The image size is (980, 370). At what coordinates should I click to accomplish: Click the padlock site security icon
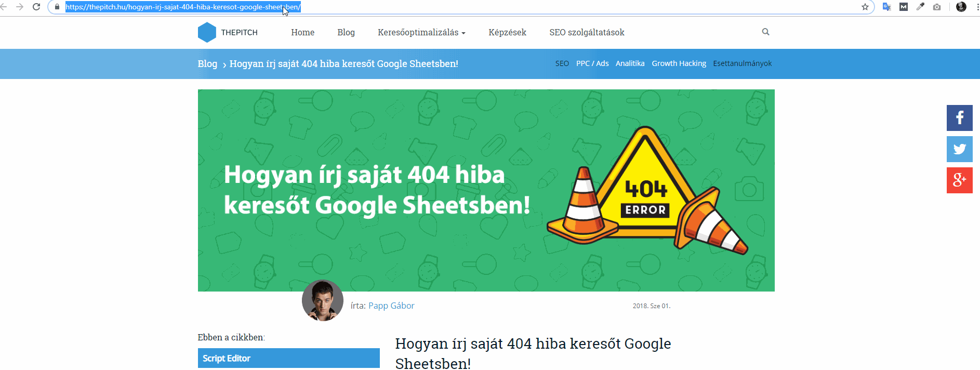pos(57,7)
